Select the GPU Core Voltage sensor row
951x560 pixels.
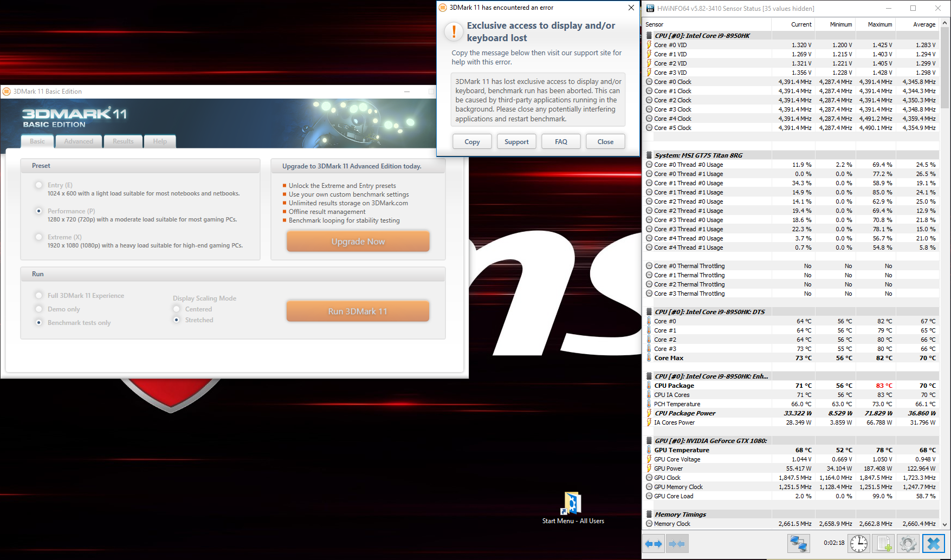(x=791, y=459)
